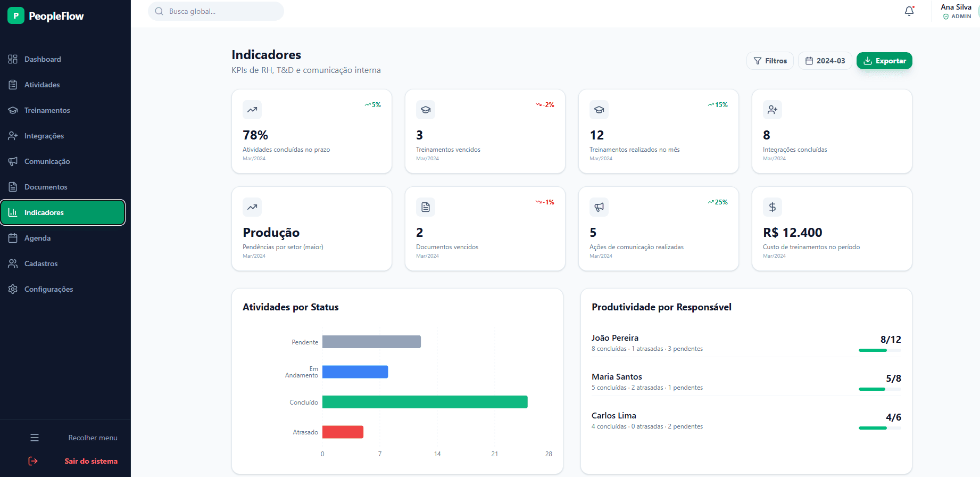This screenshot has width=980, height=477.
Task: Open the Treinamentos menu item
Action: coord(63,110)
